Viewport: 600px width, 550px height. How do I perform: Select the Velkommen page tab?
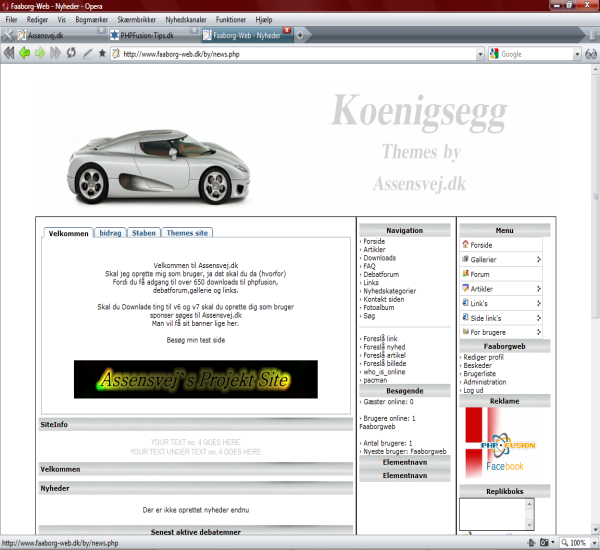[x=68, y=233]
